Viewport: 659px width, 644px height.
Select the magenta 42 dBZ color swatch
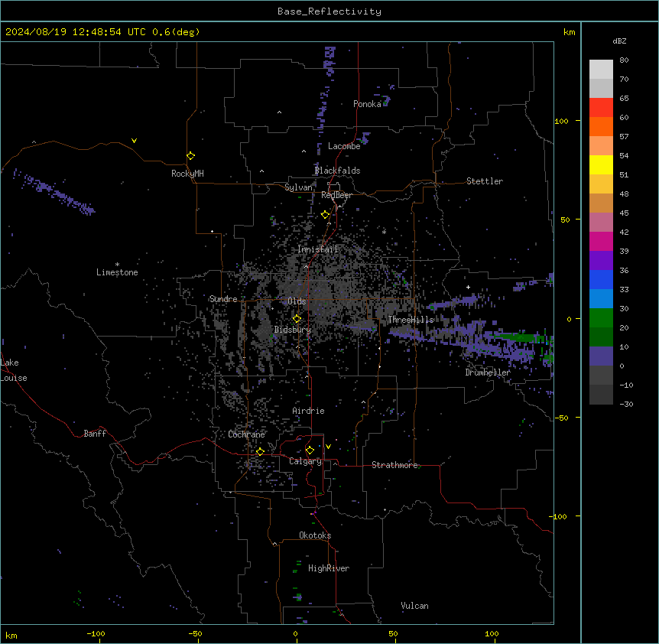[x=601, y=241]
